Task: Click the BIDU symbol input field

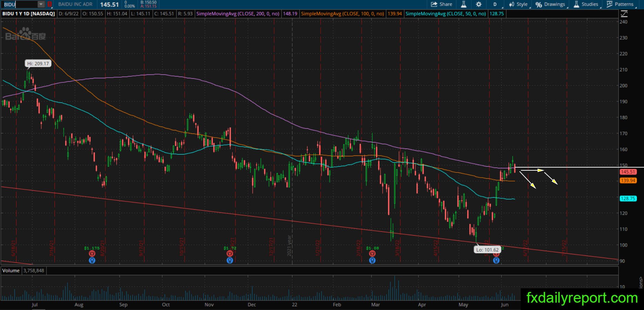Action: click(20, 4)
